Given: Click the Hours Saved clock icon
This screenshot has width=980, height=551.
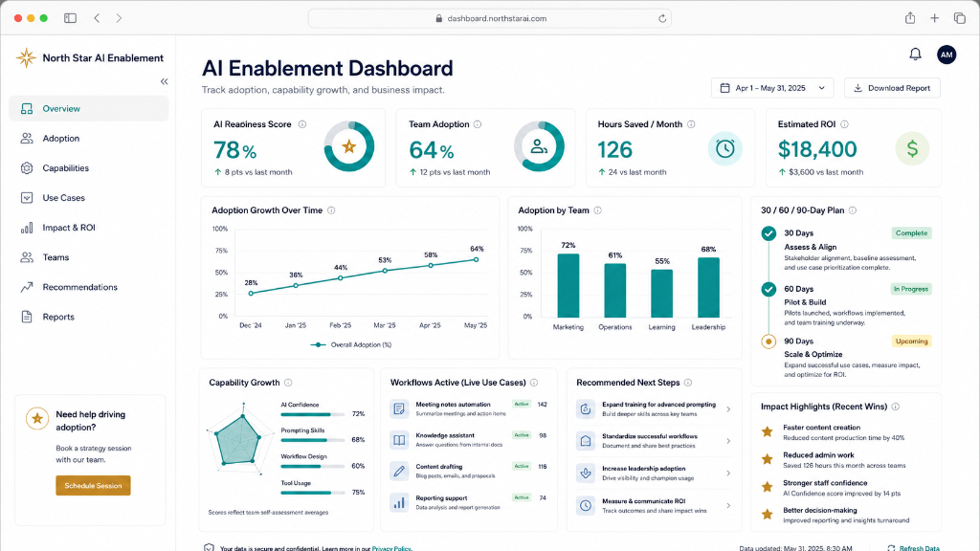Looking at the screenshot, I should [725, 148].
